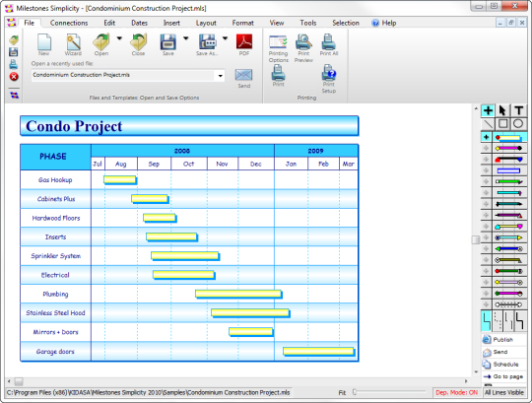Open the Dates tab
The width and height of the screenshot is (532, 403).
point(140,23)
